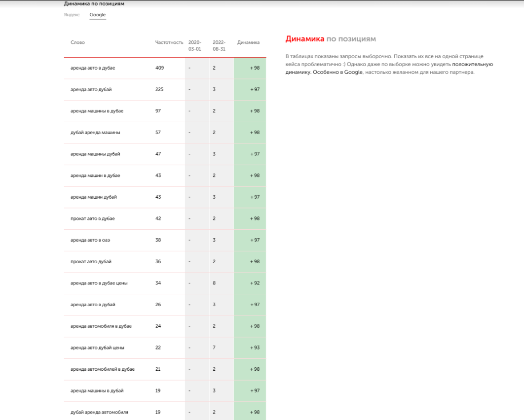The image size is (524, 420).
Task: Click the red 'Динамика по позициям' heading
Action: [x=331, y=39]
